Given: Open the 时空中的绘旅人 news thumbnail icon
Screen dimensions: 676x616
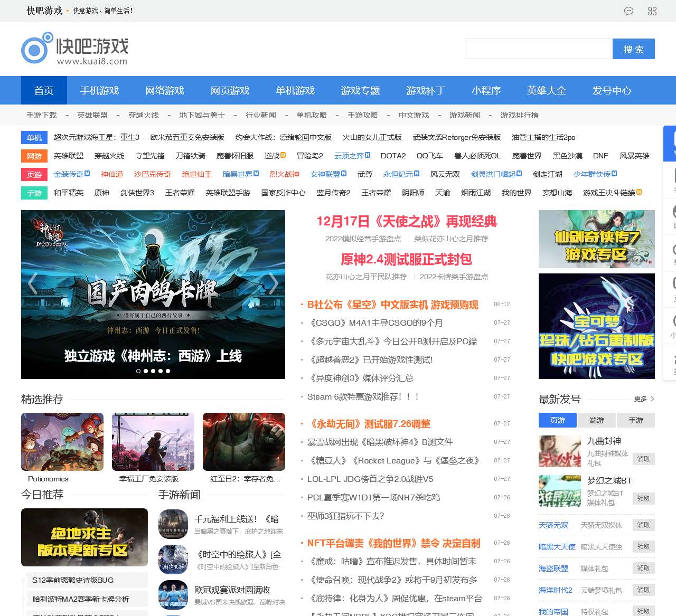Looking at the screenshot, I should [173, 560].
